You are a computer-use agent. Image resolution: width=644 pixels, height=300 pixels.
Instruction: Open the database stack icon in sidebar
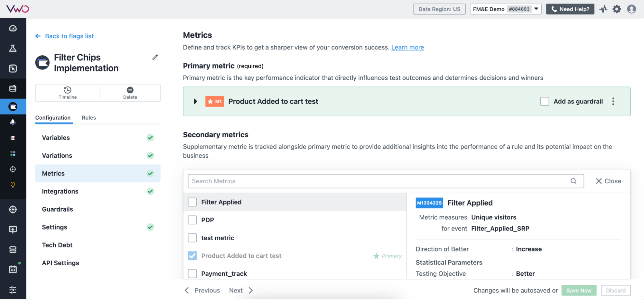click(x=13, y=250)
